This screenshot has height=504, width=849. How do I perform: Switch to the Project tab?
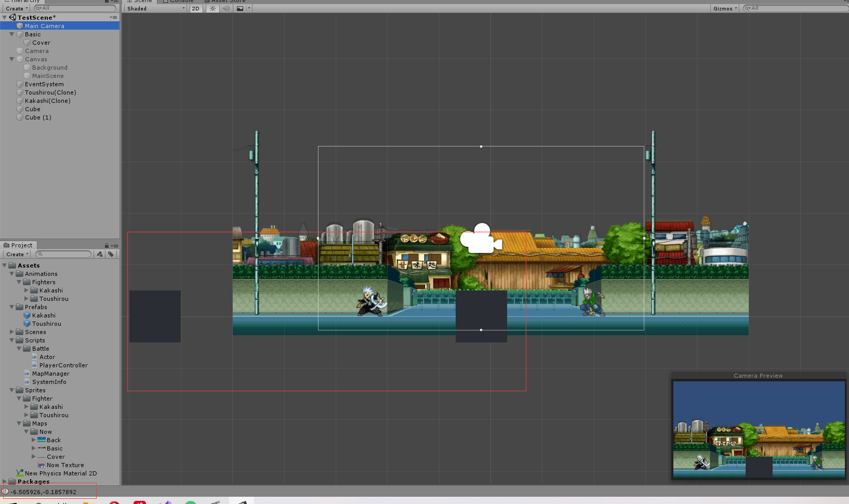18,245
